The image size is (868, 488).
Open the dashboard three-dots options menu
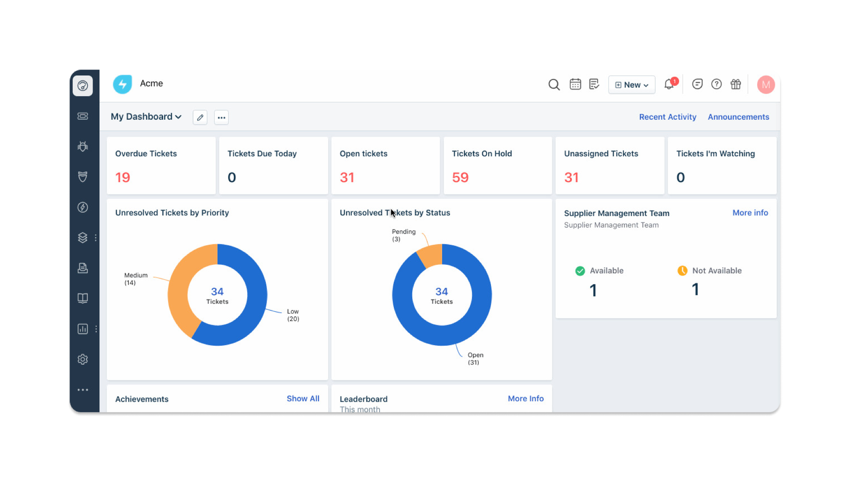coord(221,117)
